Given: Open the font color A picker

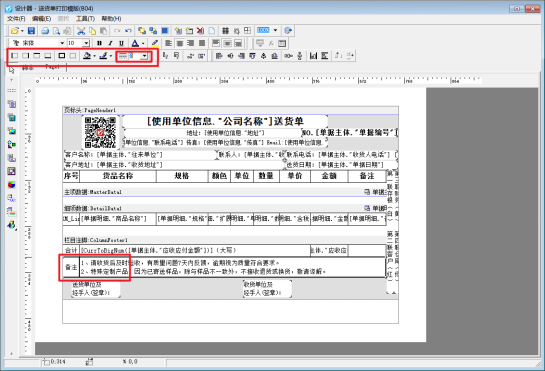Looking at the screenshot, I should click(x=135, y=43).
